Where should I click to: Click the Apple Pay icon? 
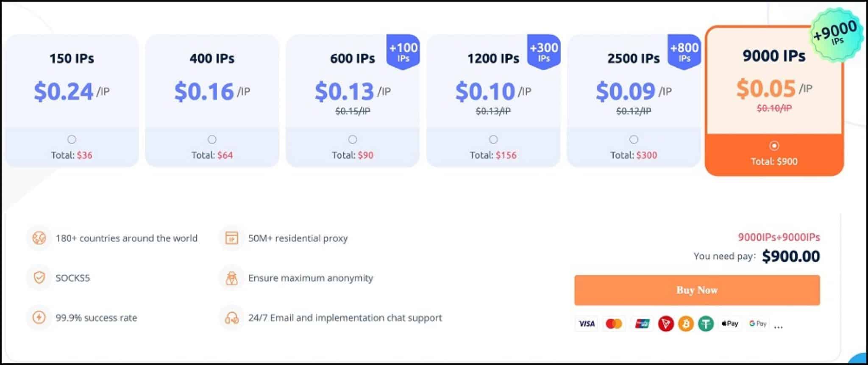pyautogui.click(x=730, y=324)
